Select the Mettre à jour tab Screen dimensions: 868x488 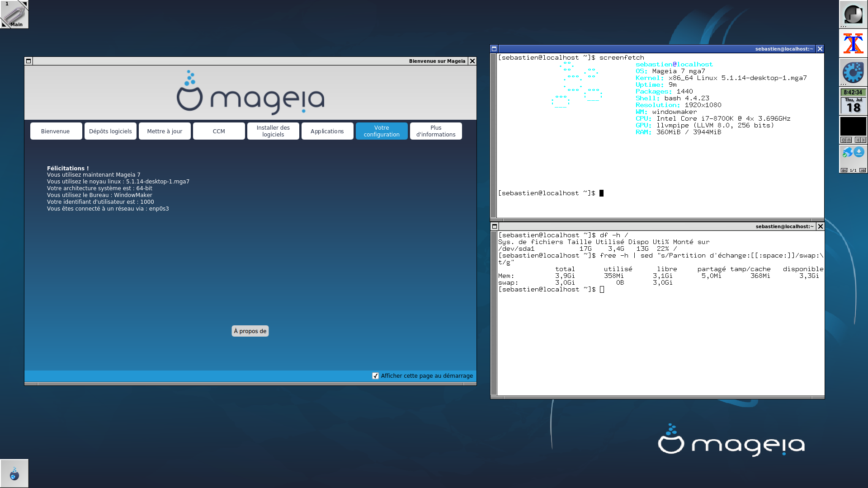coord(165,131)
